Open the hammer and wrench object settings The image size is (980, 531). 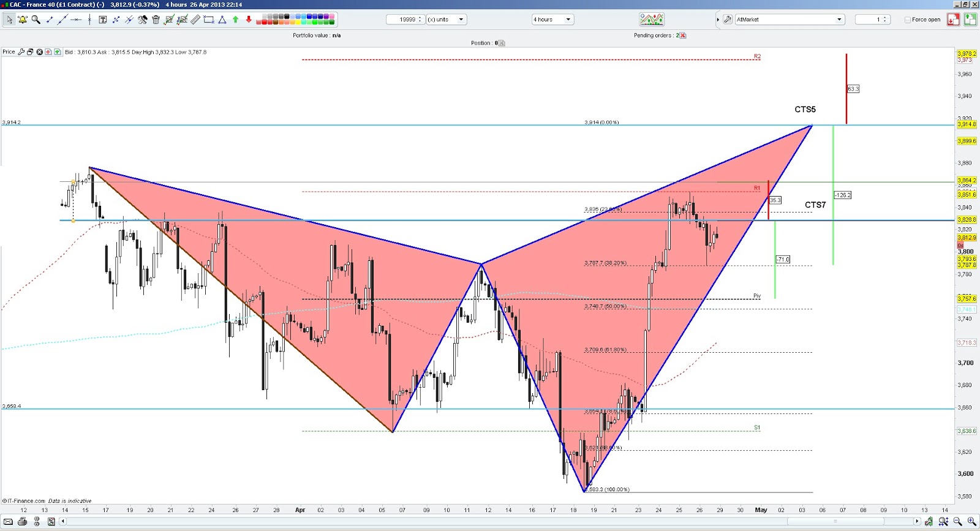143,20
